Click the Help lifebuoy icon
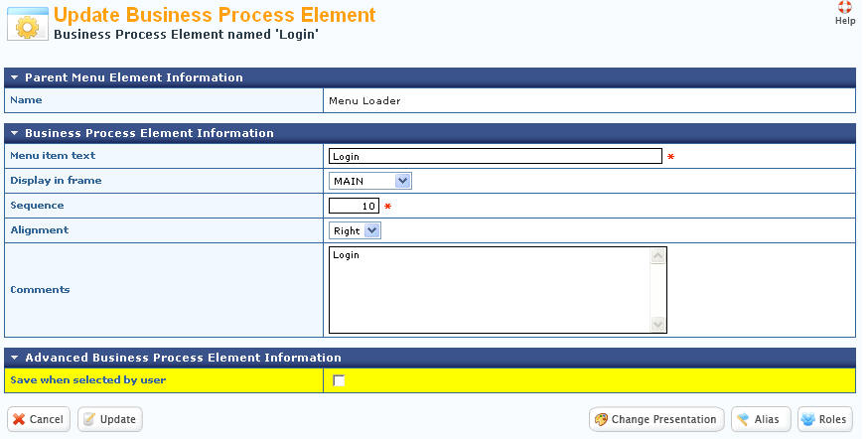The image size is (868, 439). [845, 7]
